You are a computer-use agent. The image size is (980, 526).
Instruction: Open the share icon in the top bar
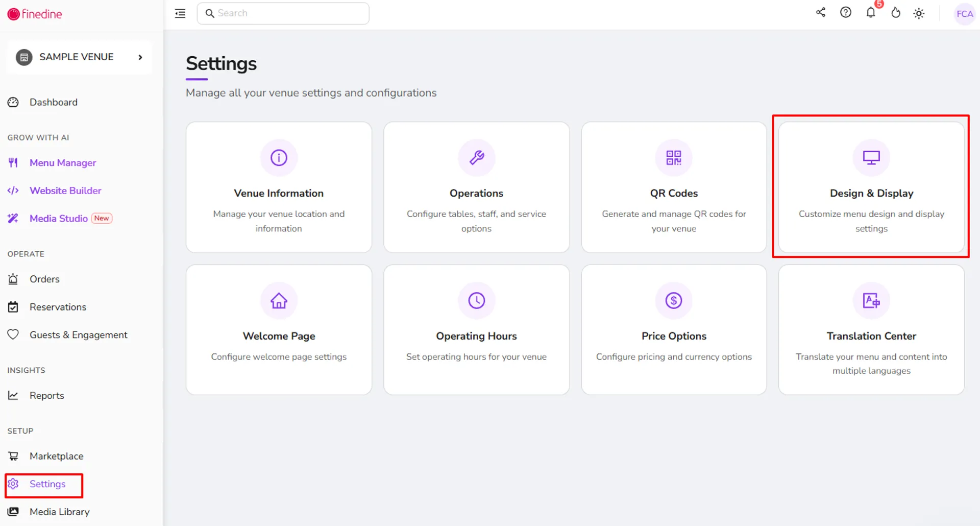pos(820,13)
